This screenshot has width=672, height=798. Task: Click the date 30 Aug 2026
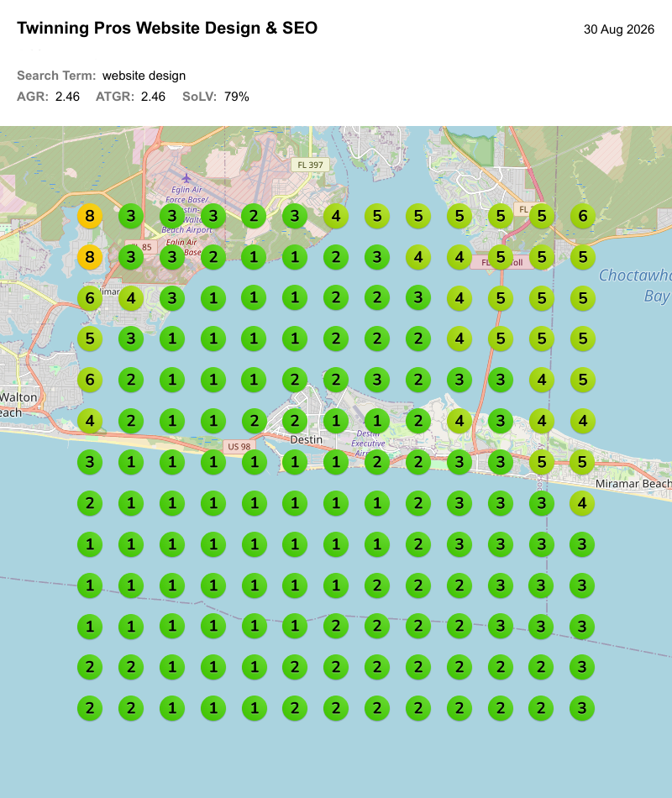618,29
